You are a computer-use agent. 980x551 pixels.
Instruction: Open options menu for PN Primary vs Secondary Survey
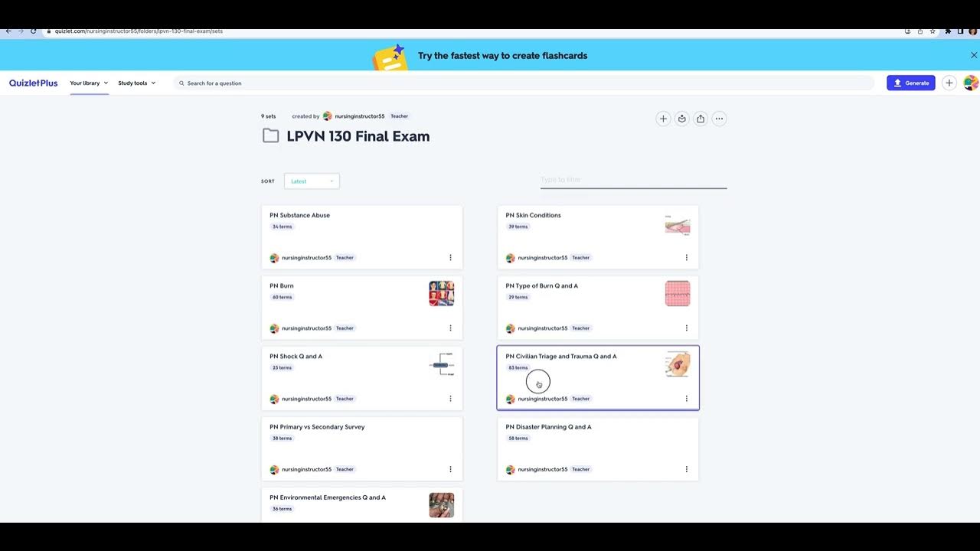450,469
